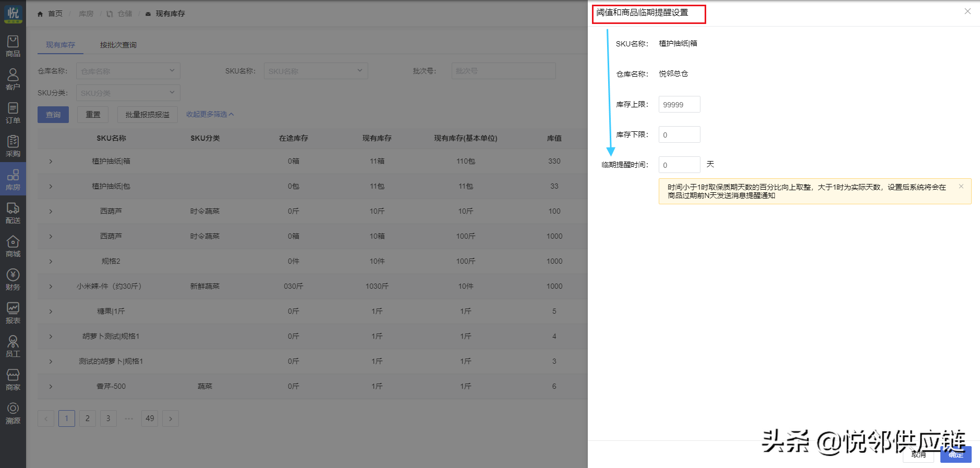Open the 报表 sidebar section
This screenshot has height=468, width=980.
13,313
